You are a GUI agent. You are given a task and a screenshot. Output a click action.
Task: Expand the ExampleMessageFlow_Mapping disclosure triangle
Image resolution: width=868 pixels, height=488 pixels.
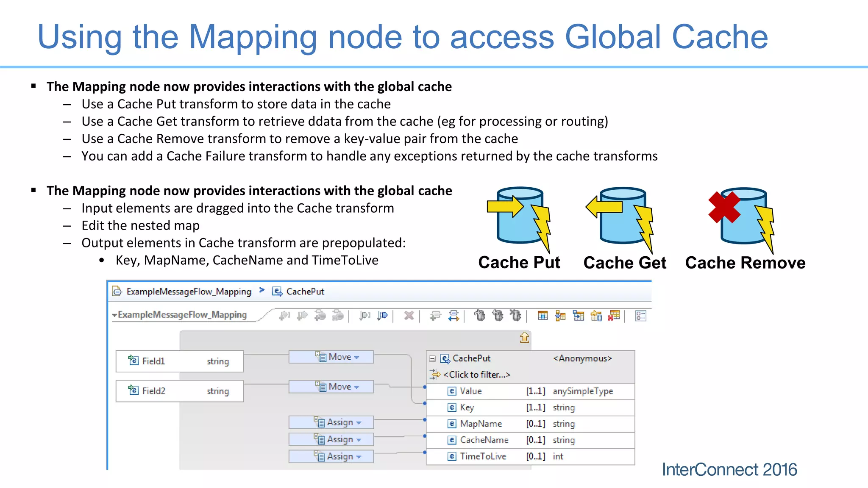(x=114, y=315)
